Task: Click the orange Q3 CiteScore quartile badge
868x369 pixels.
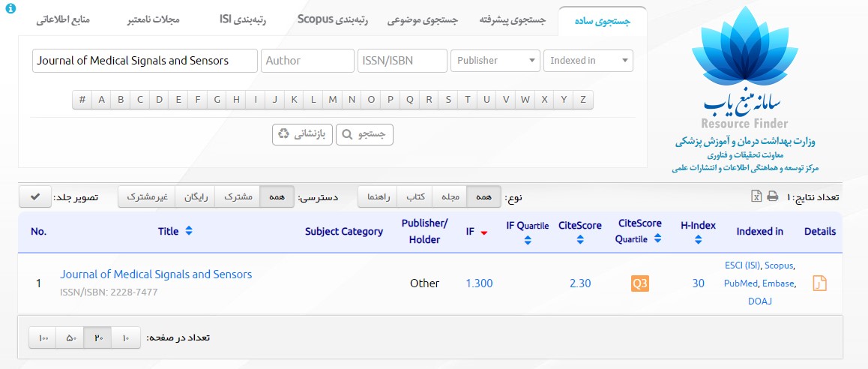Action: click(639, 283)
